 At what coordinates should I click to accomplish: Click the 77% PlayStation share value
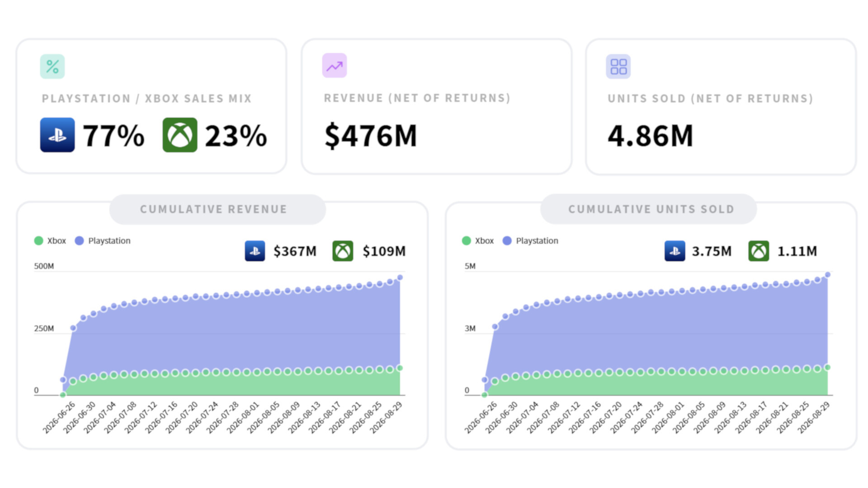coord(113,136)
